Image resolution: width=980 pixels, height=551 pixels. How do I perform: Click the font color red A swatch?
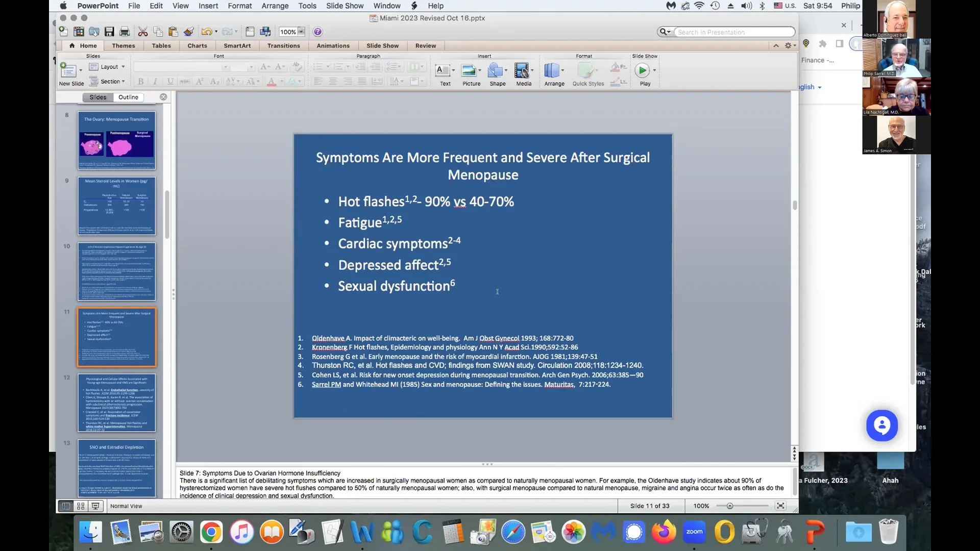(272, 82)
